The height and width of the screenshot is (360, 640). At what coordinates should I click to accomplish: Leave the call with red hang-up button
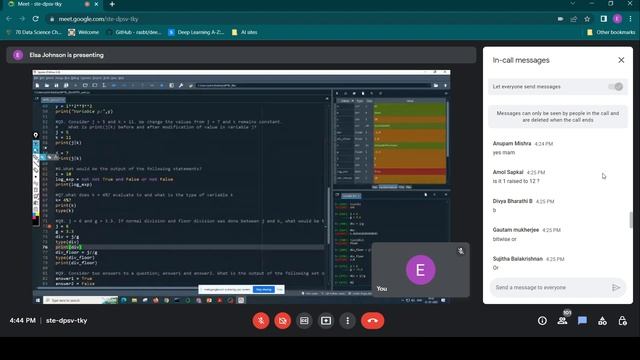[x=372, y=321]
